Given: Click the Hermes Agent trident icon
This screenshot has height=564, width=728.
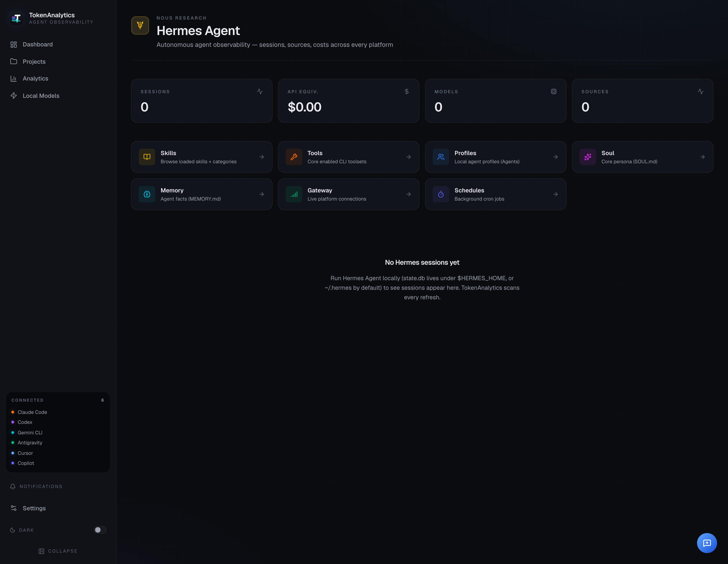Looking at the screenshot, I should pos(140,25).
